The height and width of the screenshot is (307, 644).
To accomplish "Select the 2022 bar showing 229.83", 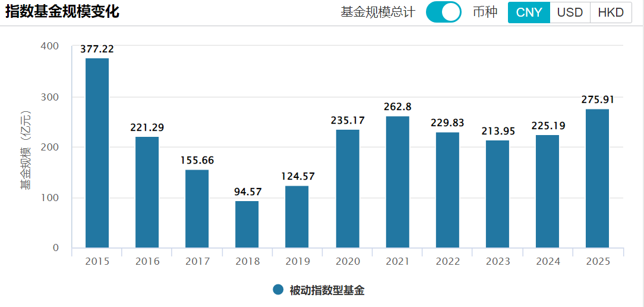I will tap(447, 190).
